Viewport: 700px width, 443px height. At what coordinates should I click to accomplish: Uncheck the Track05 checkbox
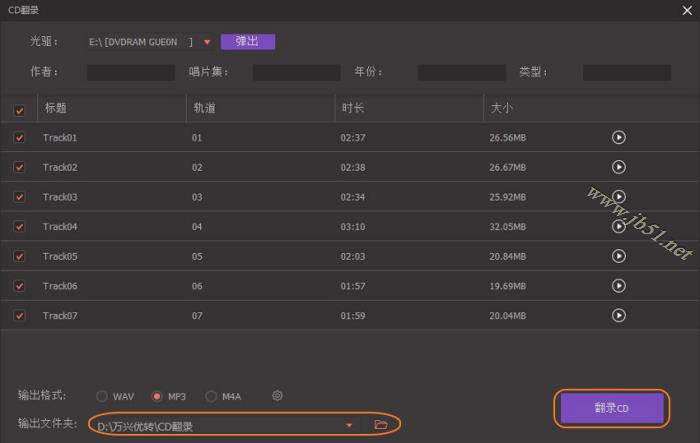point(19,256)
